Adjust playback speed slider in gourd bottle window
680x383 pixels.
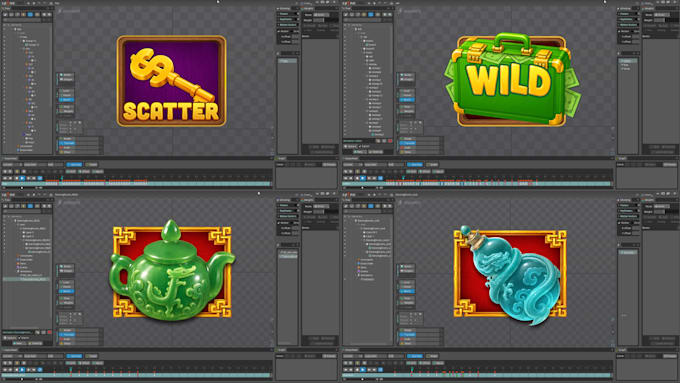click(362, 379)
